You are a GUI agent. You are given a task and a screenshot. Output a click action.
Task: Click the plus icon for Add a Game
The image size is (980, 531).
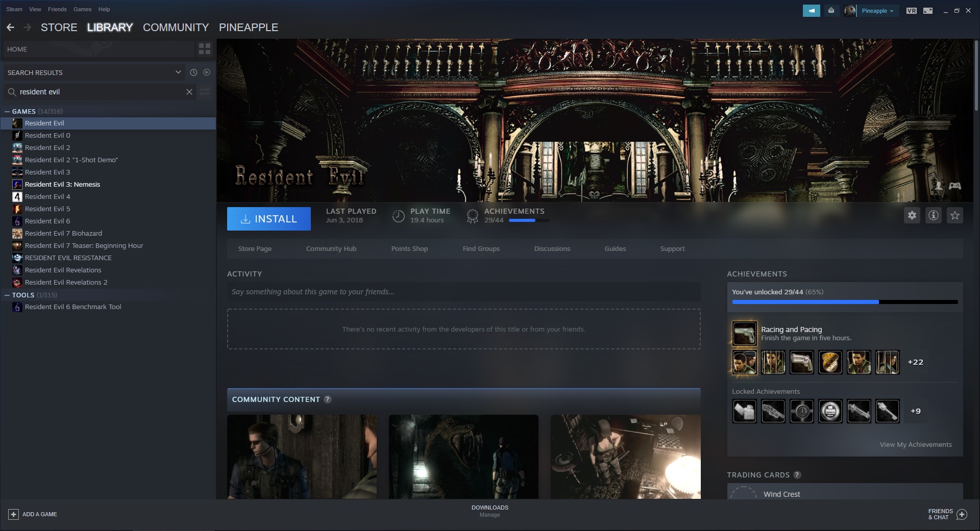point(14,514)
